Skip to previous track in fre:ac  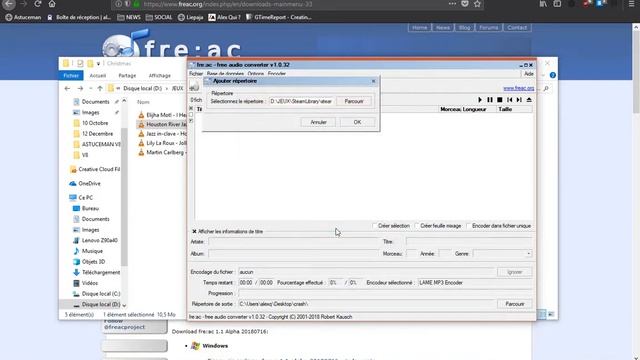(x=509, y=100)
